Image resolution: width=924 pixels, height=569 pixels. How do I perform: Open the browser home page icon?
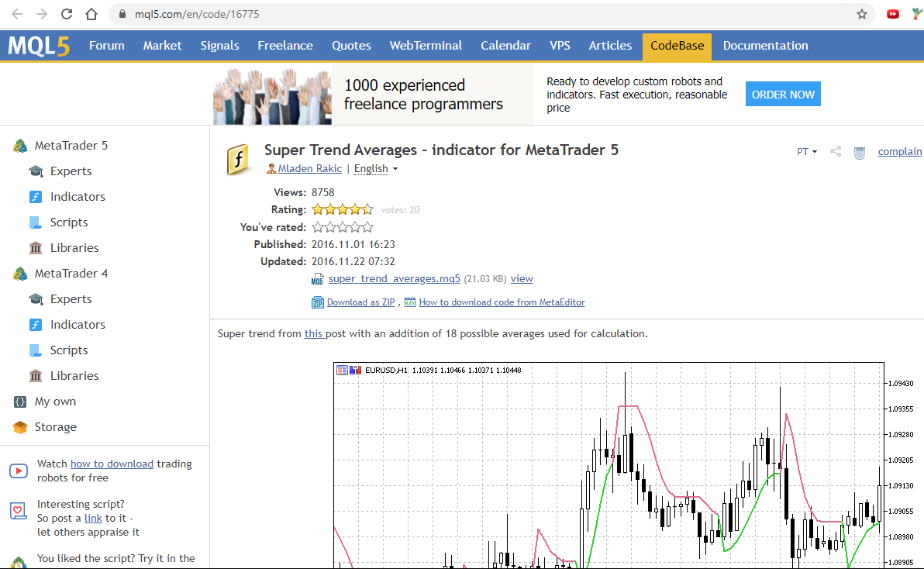pos(91,14)
